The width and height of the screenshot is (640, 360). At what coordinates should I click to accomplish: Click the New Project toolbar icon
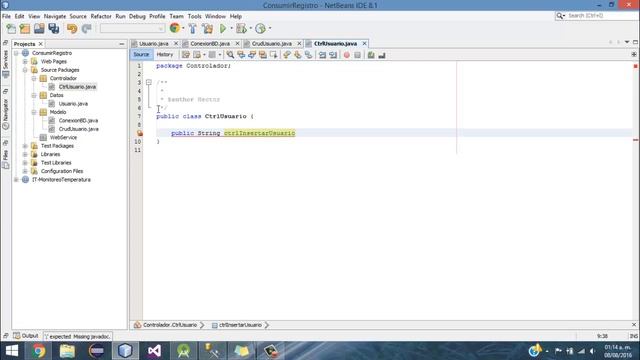pos(25,29)
